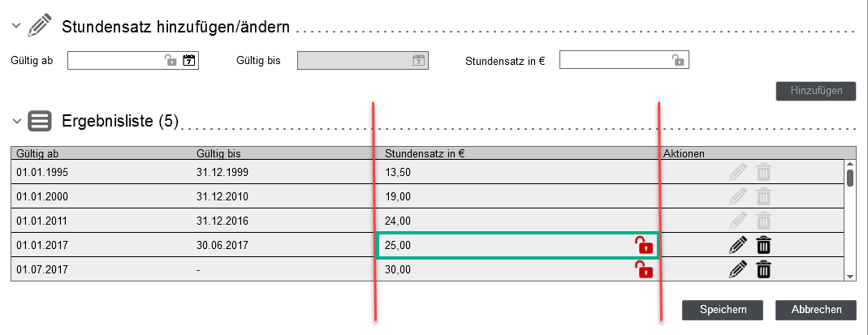Viewport: 868px width, 335px height.
Task: Edit the 01.01.2017 entry with the pencil icon
Action: pyautogui.click(x=738, y=245)
